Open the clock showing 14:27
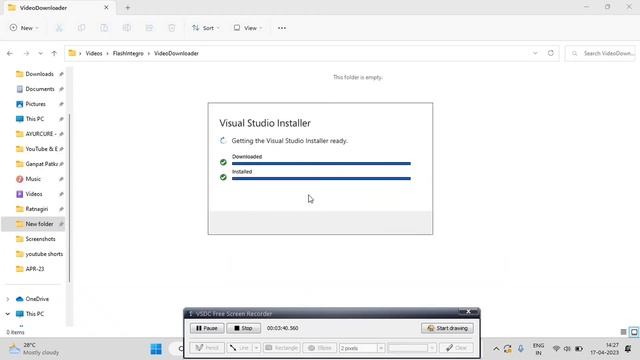The image size is (640, 360). (604, 349)
